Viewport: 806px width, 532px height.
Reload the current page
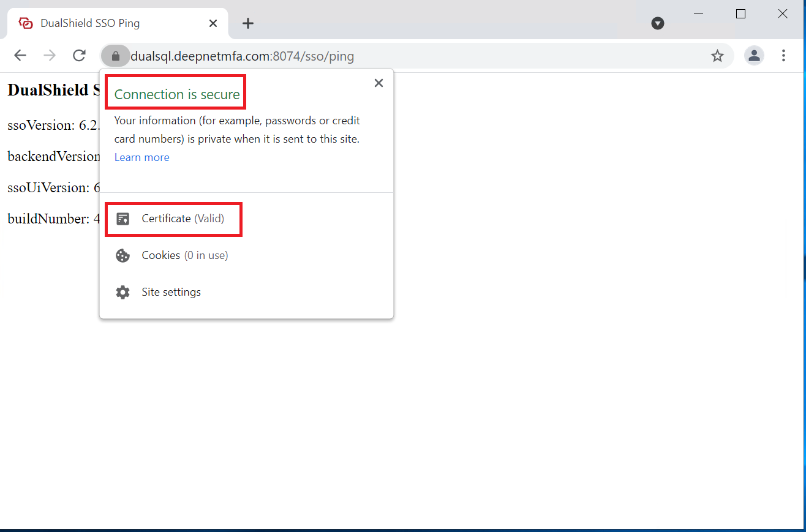coord(79,56)
